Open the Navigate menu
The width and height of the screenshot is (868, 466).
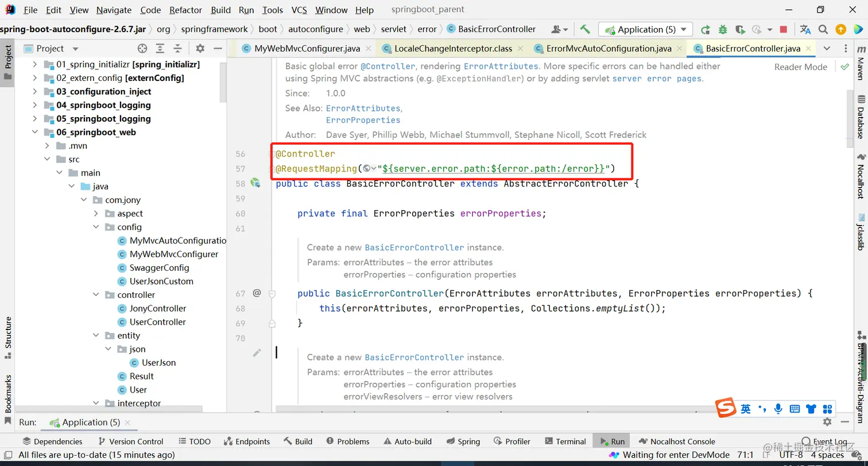[x=115, y=10]
